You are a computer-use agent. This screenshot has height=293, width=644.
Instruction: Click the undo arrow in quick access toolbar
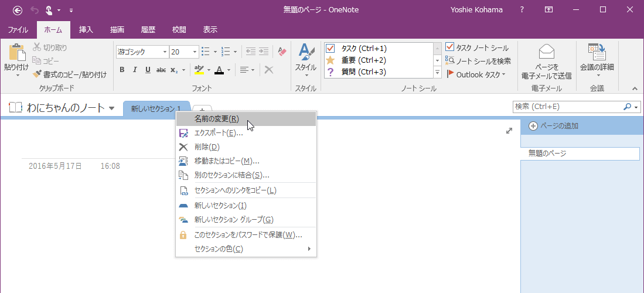tap(35, 10)
